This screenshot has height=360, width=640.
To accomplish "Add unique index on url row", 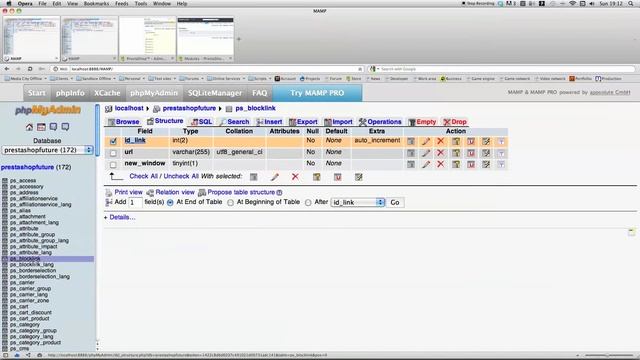I will click(471, 153).
